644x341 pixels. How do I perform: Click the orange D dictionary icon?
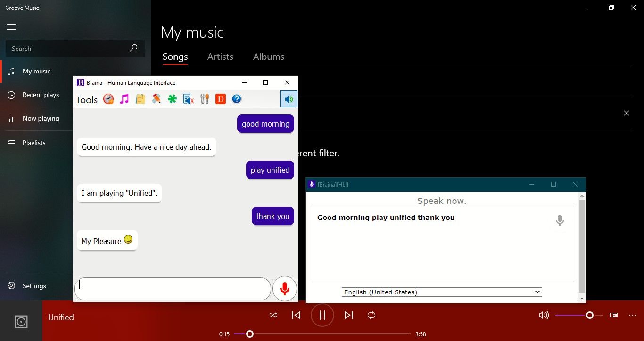click(x=220, y=99)
